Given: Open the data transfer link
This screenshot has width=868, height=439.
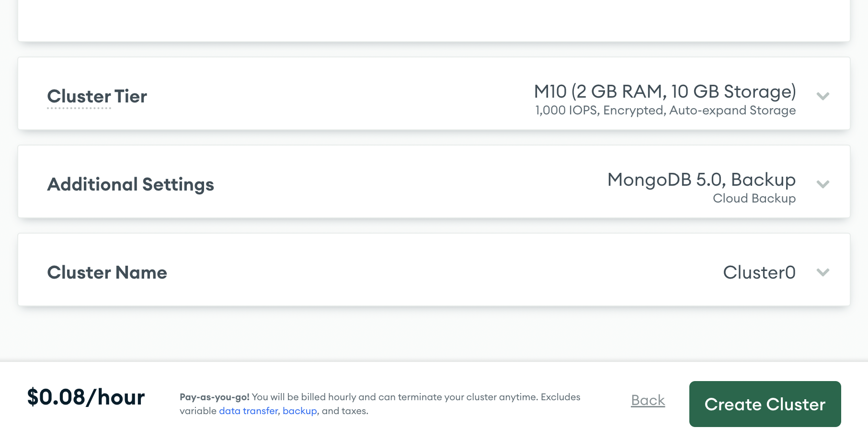Looking at the screenshot, I should 248,411.
